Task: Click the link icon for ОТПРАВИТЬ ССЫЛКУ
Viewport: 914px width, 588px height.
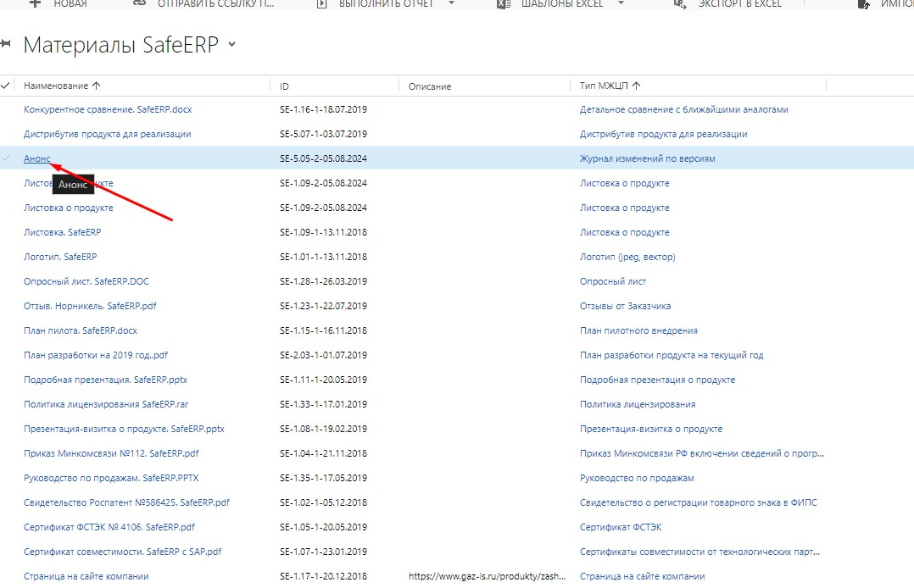Action: 139,3
